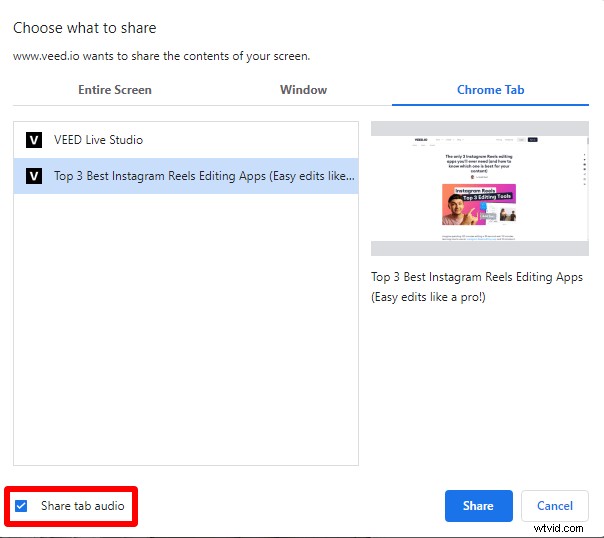Click the VEED icon beside Top 3 Best Instagram

click(x=34, y=176)
